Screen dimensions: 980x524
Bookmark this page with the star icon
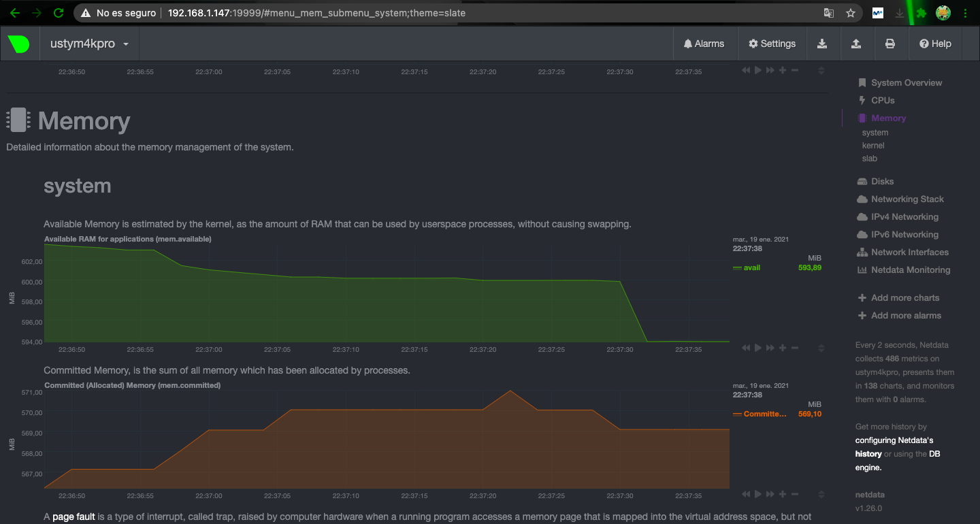click(850, 13)
